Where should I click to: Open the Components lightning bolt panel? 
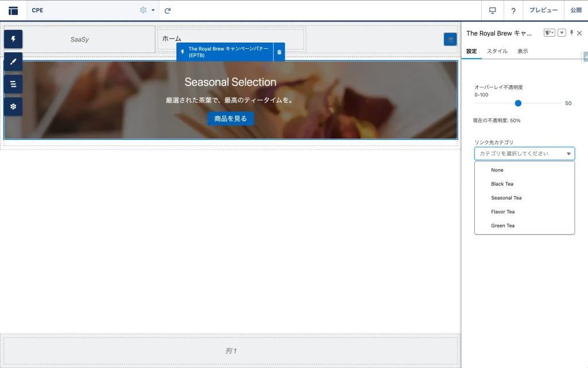tap(13, 39)
